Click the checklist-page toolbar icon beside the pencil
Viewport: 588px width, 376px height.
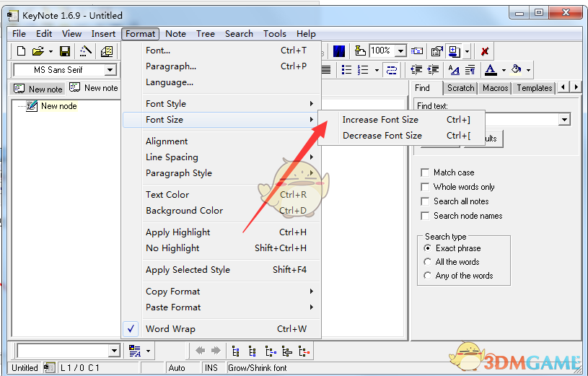coord(107,51)
